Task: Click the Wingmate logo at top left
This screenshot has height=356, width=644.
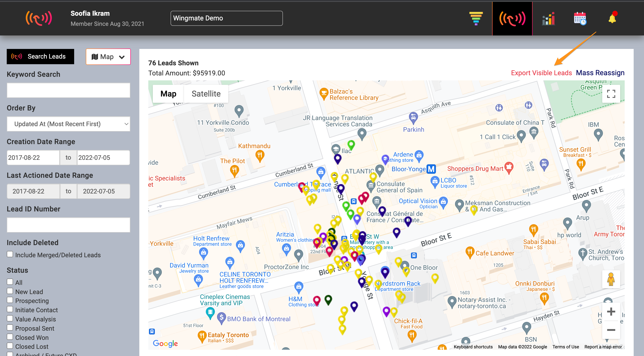Action: [x=39, y=18]
